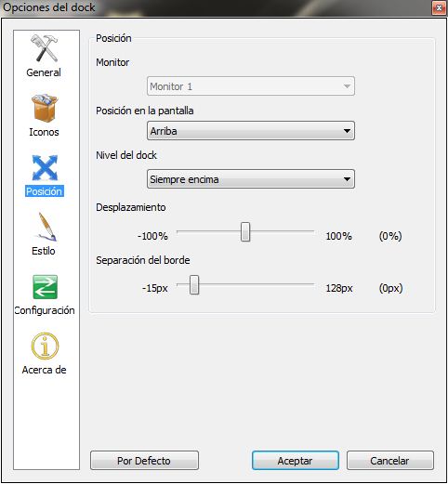Click the Separación del borde slider handle

pyautogui.click(x=194, y=284)
